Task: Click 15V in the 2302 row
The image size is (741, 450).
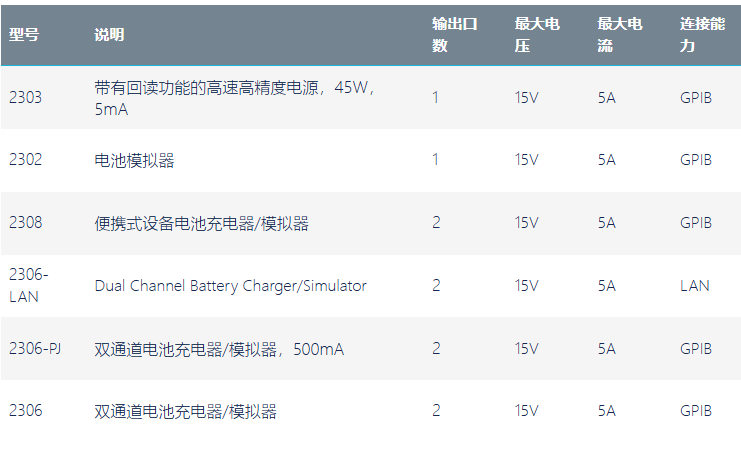Action: pos(526,160)
